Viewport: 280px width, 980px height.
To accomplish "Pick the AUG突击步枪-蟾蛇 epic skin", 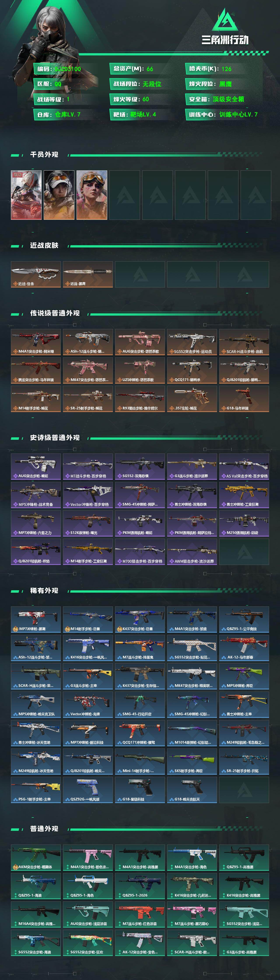I will tap(36, 466).
